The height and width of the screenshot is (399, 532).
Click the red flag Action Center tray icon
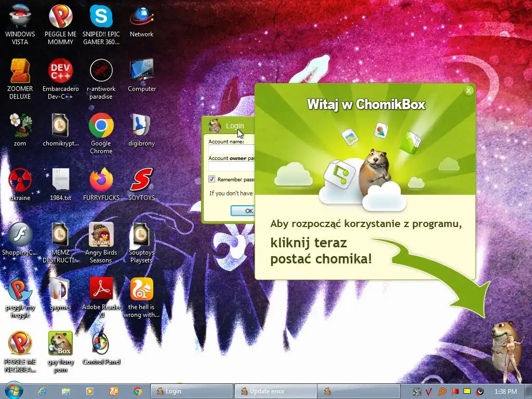tap(455, 392)
